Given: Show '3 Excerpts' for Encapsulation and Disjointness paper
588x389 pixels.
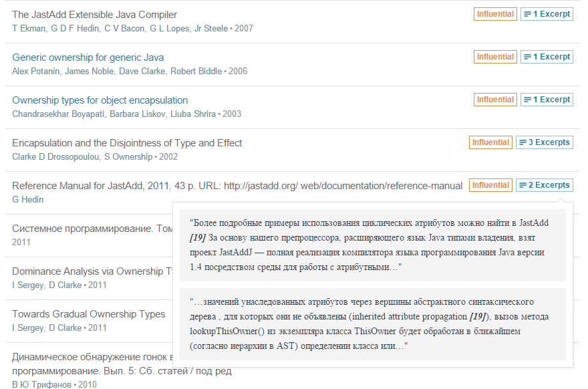Looking at the screenshot, I should [544, 142].
